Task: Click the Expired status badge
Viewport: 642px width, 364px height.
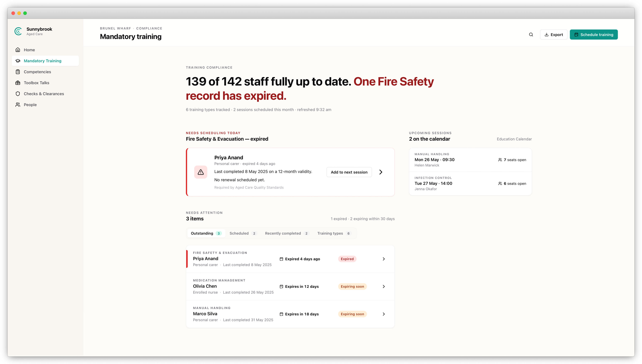Action: point(347,259)
